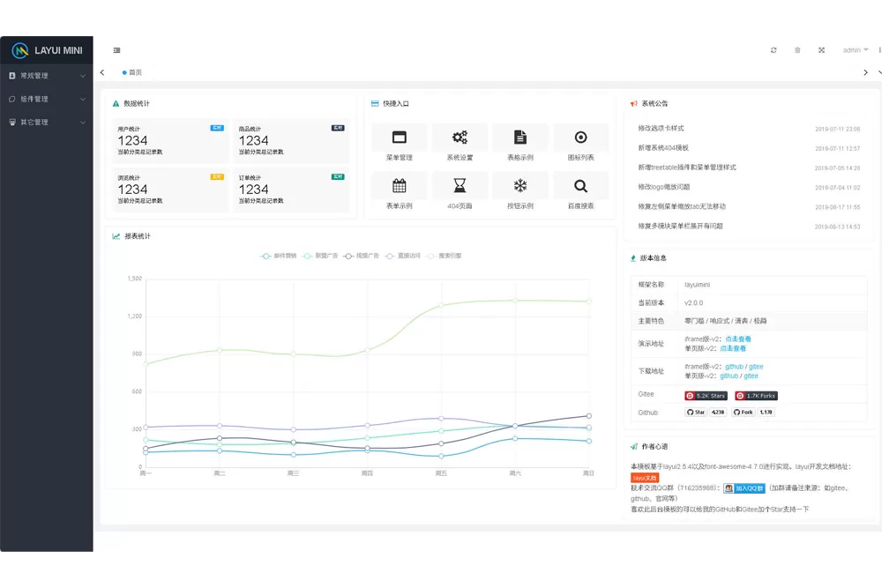Expand the 其它管理 menu item
Image resolution: width=882 pixels, height=588 pixels.
tap(46, 122)
